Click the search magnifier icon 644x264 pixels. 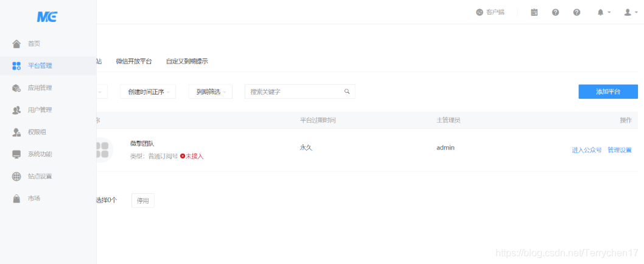tap(347, 91)
